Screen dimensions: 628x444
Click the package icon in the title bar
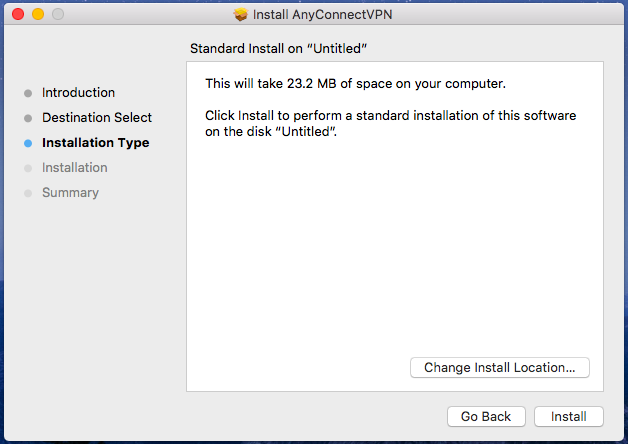[x=240, y=15]
